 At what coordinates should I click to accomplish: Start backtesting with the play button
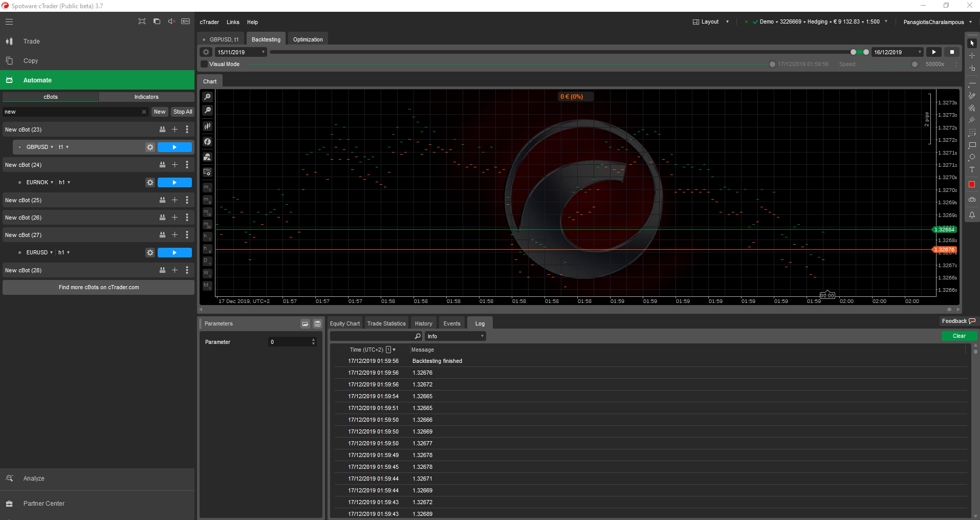pyautogui.click(x=934, y=52)
